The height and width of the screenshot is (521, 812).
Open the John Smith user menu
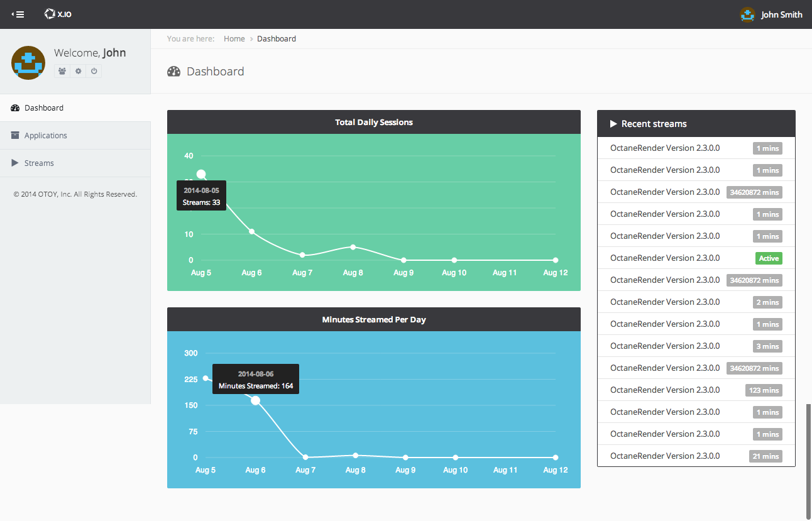(x=781, y=14)
